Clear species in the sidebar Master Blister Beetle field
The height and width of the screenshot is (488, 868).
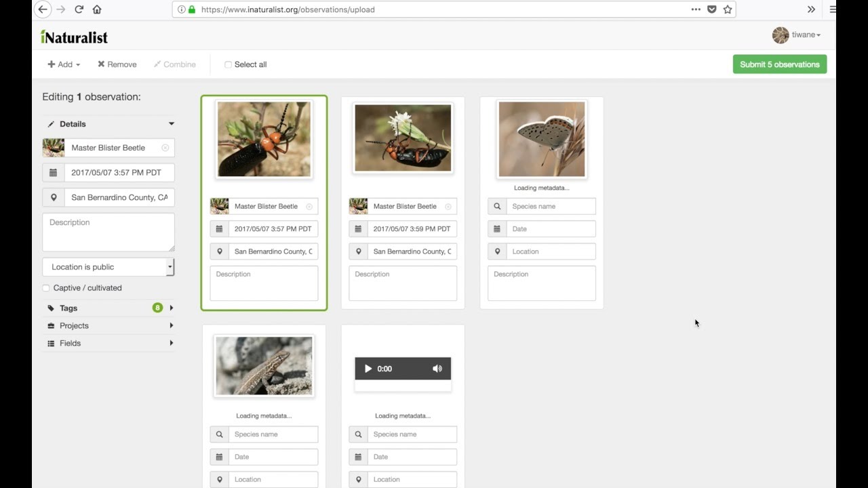click(165, 148)
